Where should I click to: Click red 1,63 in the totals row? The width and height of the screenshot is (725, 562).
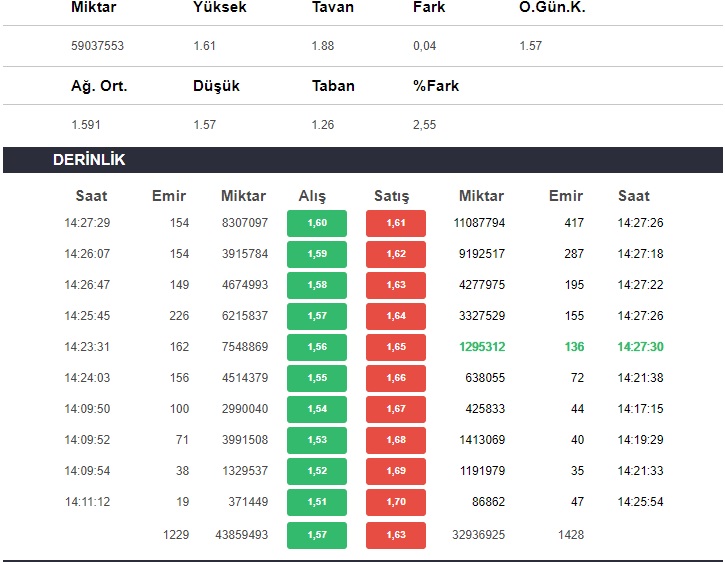click(x=396, y=535)
